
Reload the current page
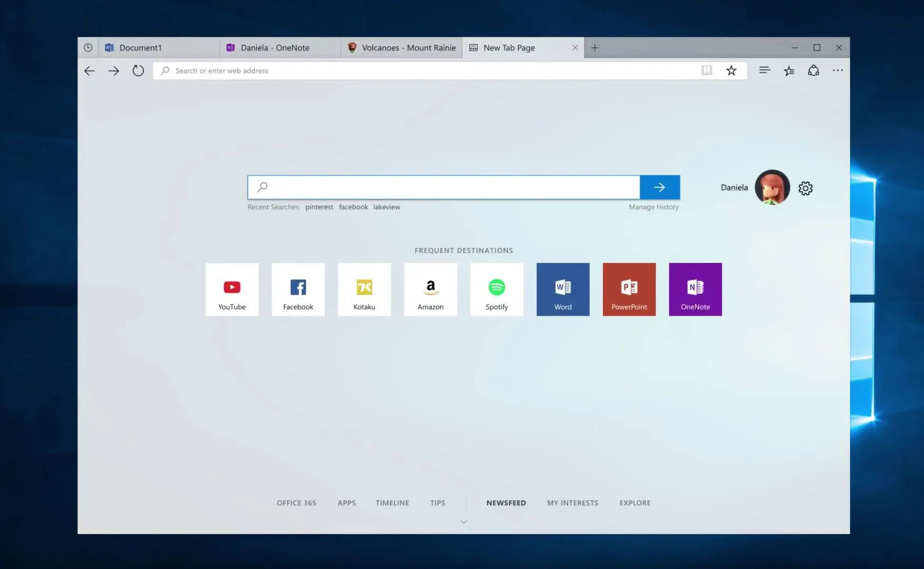138,70
